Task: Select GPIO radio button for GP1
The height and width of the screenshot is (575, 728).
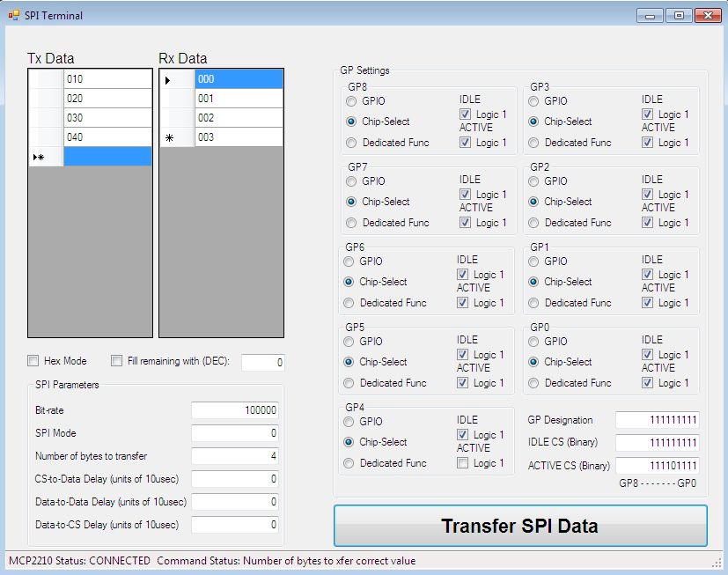Action: coord(534,262)
